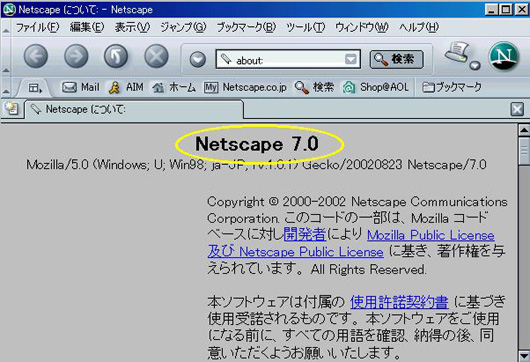The width and height of the screenshot is (530, 362).
Task: Open the ツール(T) menu
Action: point(306,27)
